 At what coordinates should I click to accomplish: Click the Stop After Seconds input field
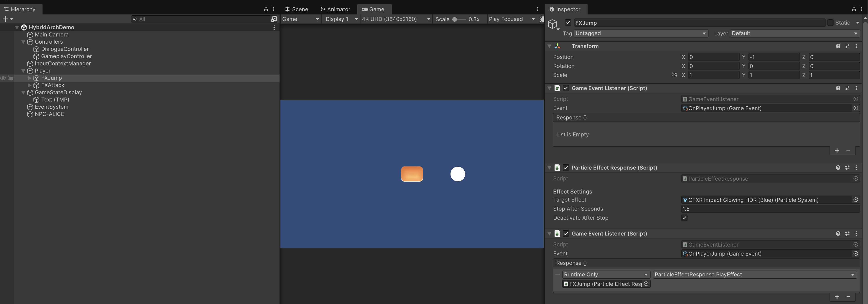pyautogui.click(x=770, y=209)
